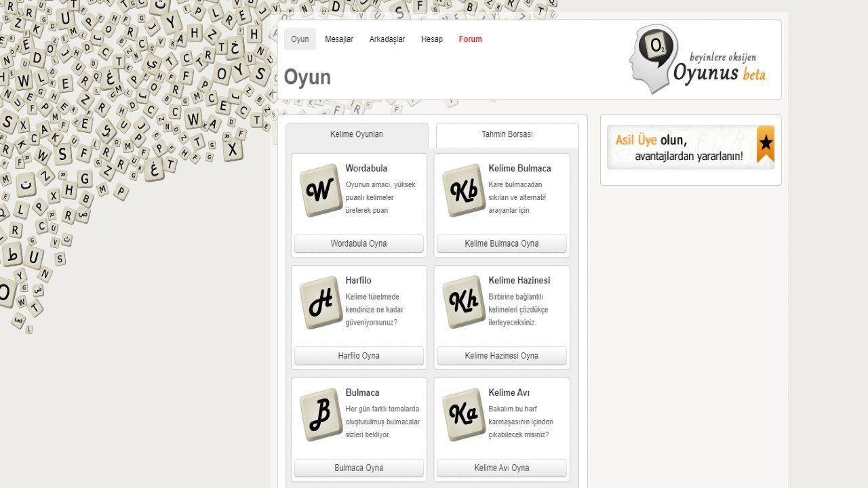This screenshot has height=488, width=868.
Task: Click the Kelime Bulmaca Kb tile icon
Action: [465, 190]
